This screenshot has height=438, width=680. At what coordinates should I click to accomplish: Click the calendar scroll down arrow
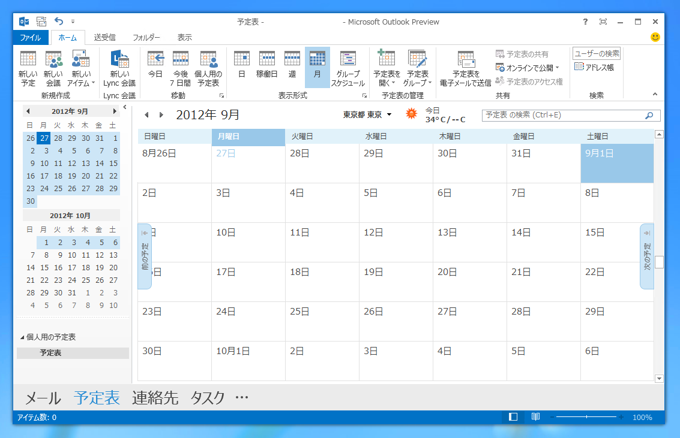tap(659, 378)
